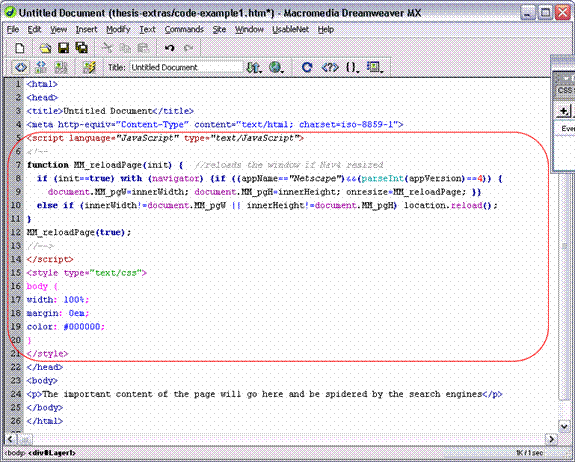Create a new document with the New icon
This screenshot has width=575, height=462.
point(19,48)
